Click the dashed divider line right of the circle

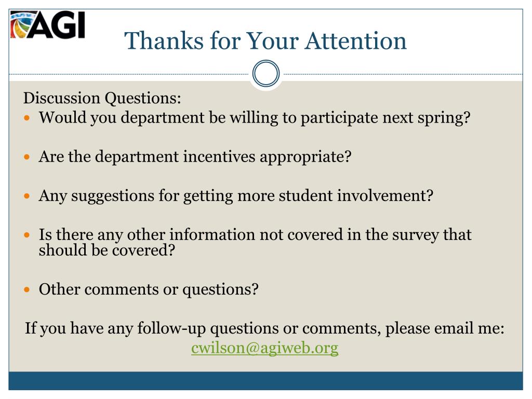click(403, 74)
